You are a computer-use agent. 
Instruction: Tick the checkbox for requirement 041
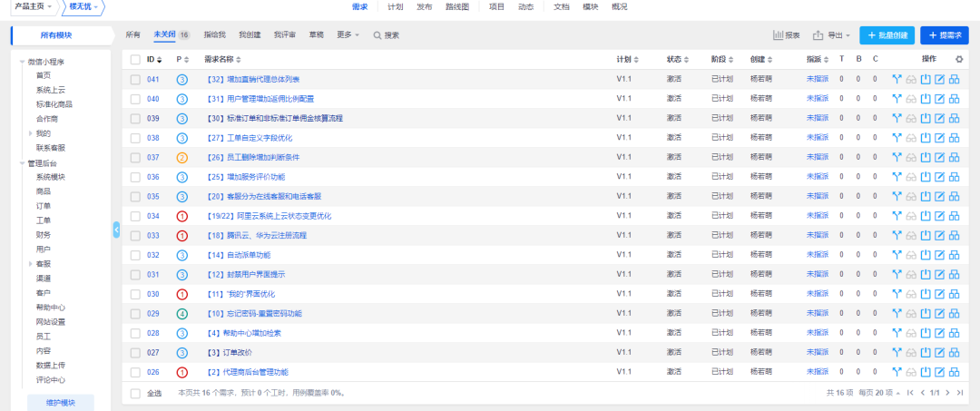pyautogui.click(x=135, y=79)
